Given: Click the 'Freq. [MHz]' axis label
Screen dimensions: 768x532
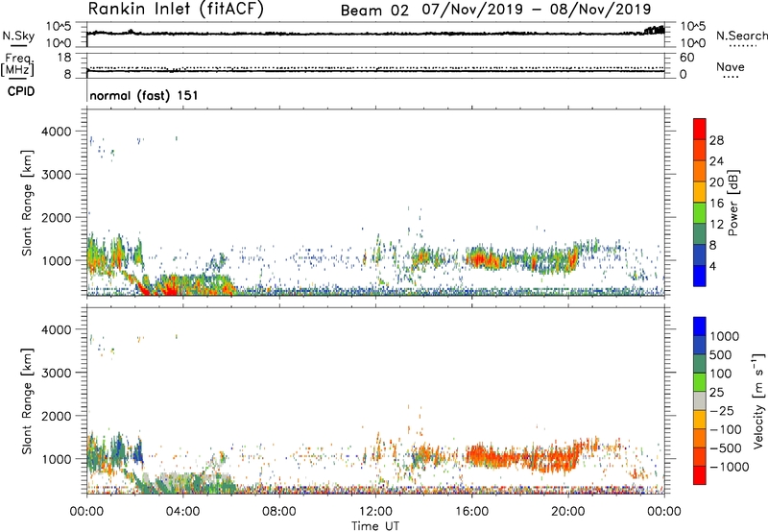Looking at the screenshot, I should coord(18,64).
